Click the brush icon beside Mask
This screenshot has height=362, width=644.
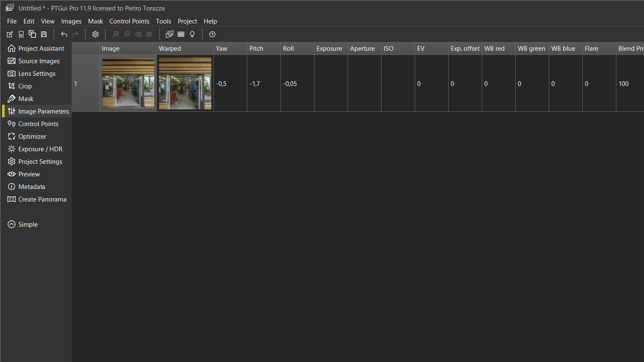tap(11, 98)
